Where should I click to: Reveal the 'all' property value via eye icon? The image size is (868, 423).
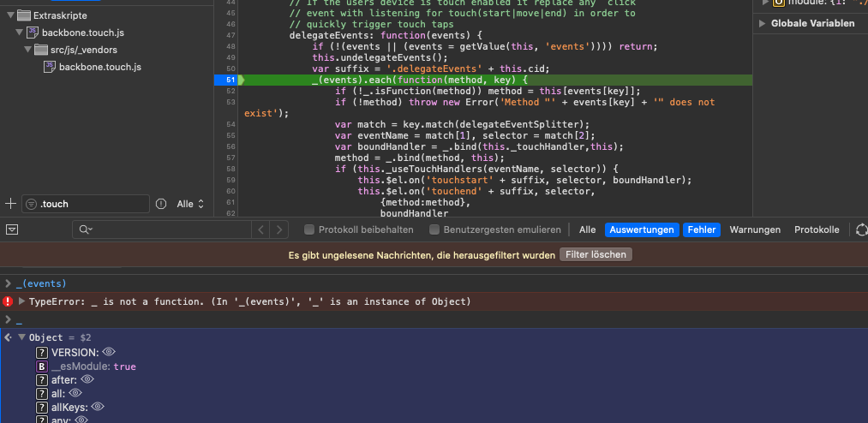75,393
